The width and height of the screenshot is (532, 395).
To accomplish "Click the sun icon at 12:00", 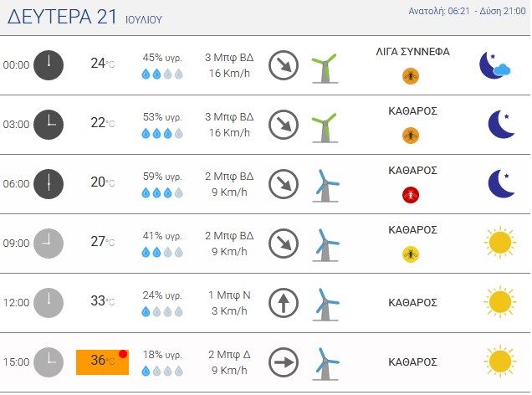I will click(500, 302).
